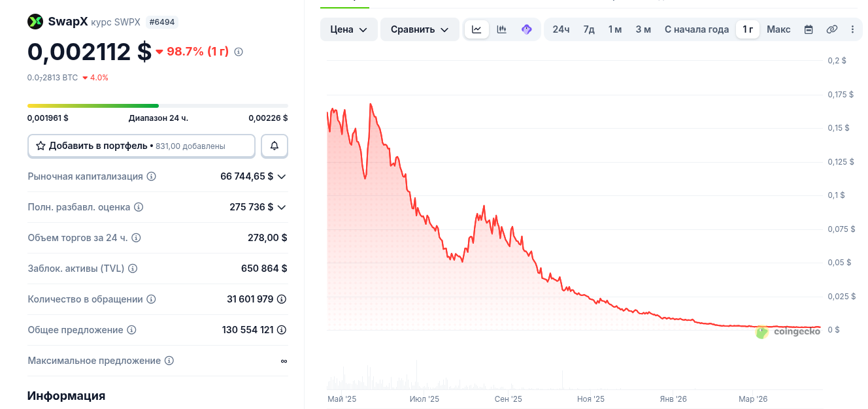This screenshot has width=868, height=409.
Task: Select the Макс time range
Action: (x=778, y=29)
